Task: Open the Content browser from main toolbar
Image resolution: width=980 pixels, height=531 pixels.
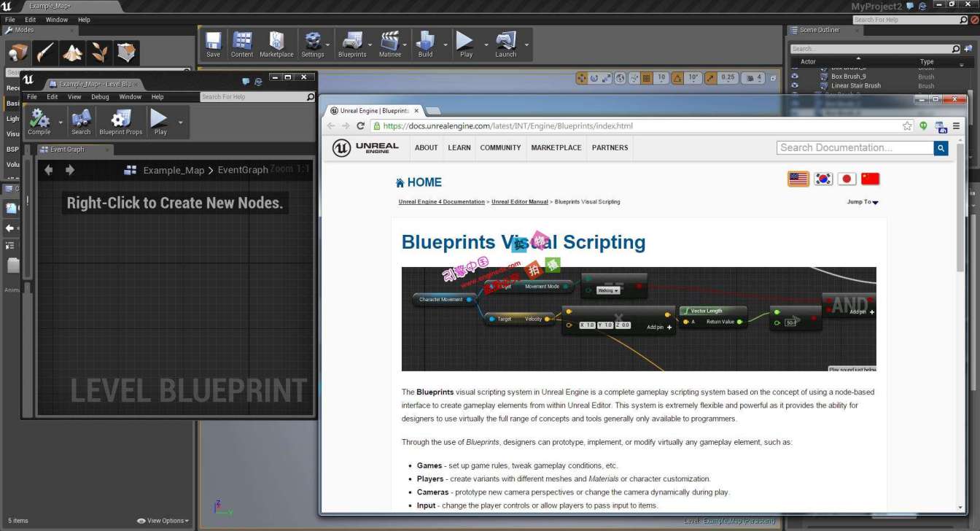Action: coord(242,44)
